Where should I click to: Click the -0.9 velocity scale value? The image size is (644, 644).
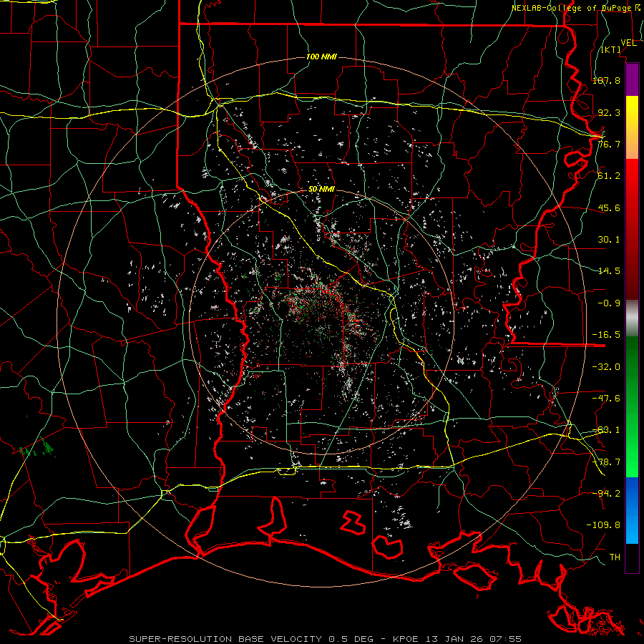point(609,303)
